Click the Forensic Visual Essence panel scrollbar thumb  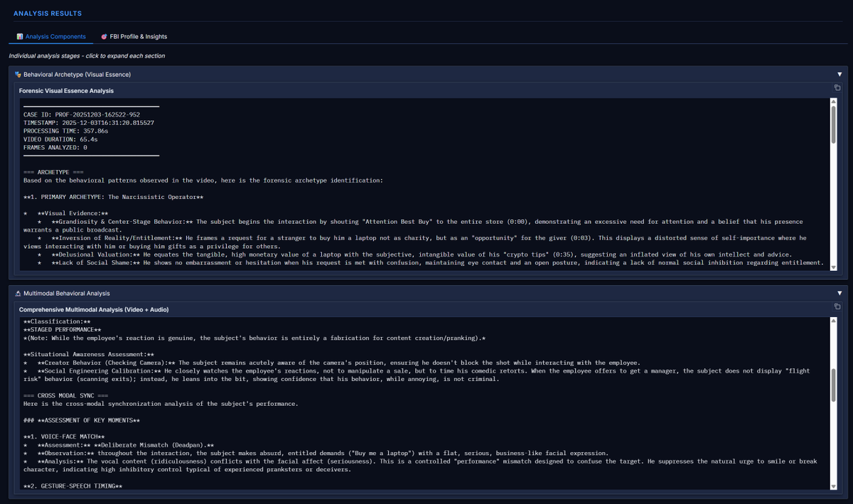(x=834, y=126)
